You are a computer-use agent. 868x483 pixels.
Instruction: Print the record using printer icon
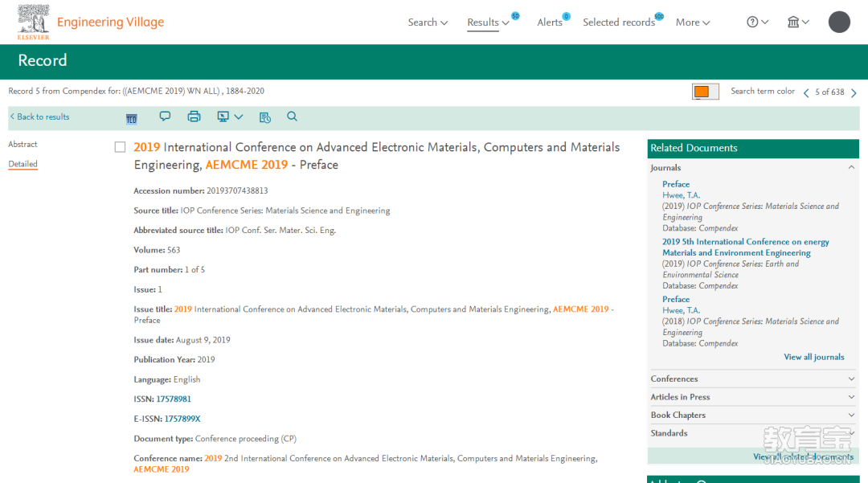point(194,117)
